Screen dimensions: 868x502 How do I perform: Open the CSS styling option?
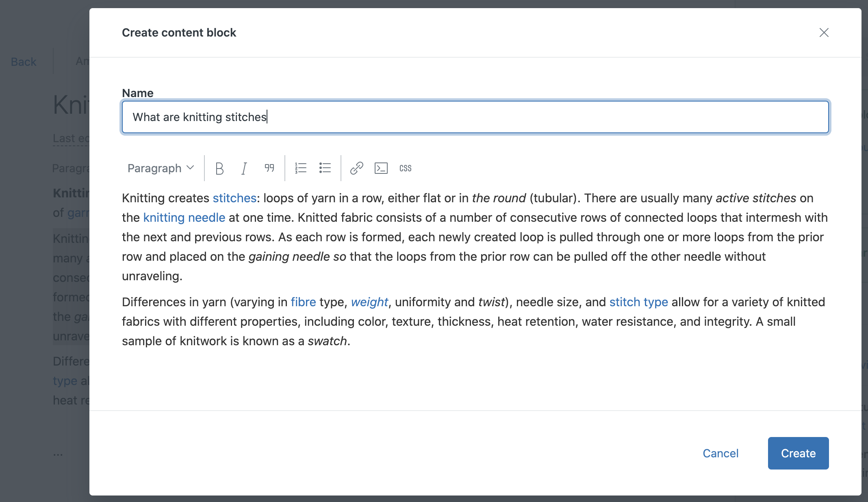406,168
